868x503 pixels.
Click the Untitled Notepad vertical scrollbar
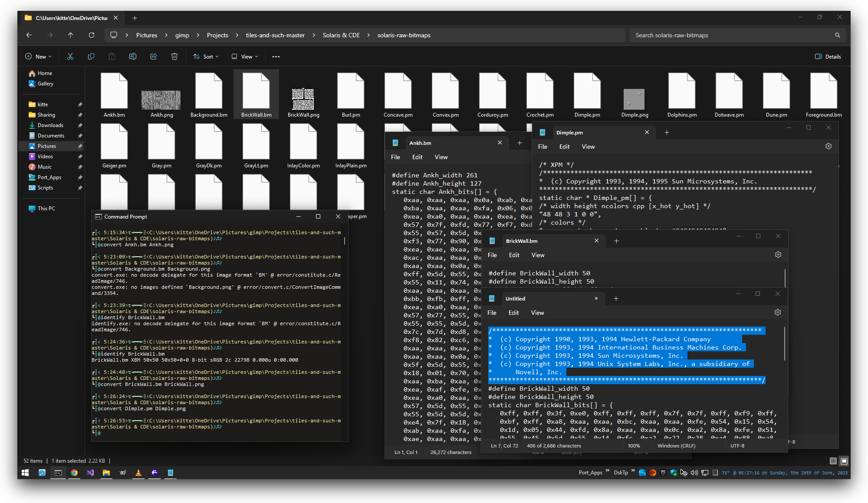pyautogui.click(x=785, y=343)
